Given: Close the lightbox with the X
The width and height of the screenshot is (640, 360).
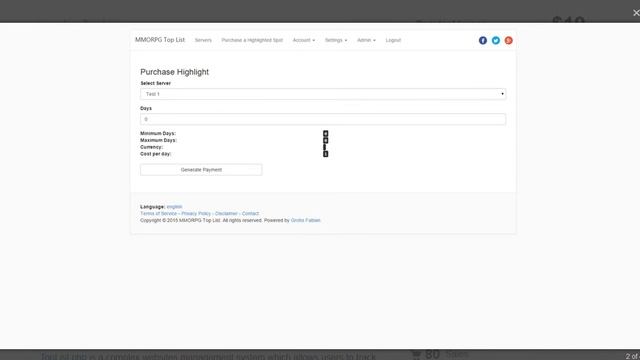Looking at the screenshot, I should (636, 13).
